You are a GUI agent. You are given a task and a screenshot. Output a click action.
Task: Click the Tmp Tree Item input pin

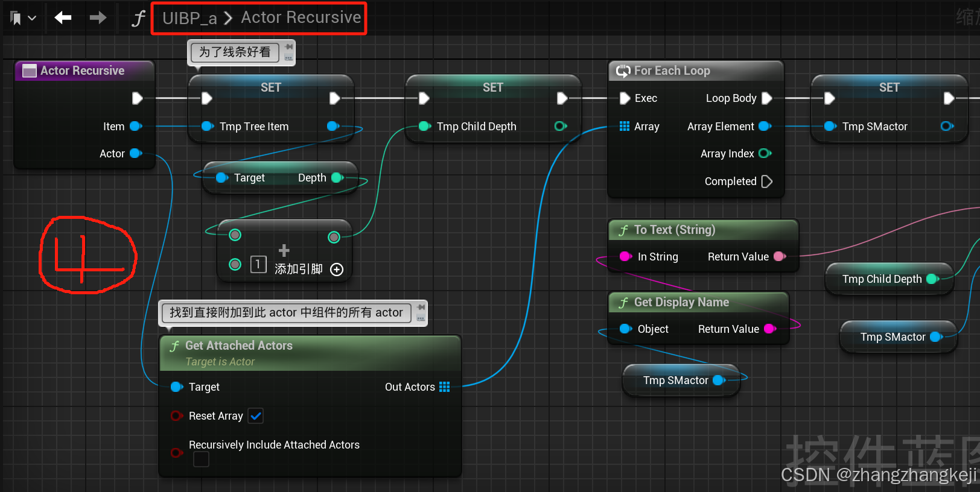coord(207,126)
